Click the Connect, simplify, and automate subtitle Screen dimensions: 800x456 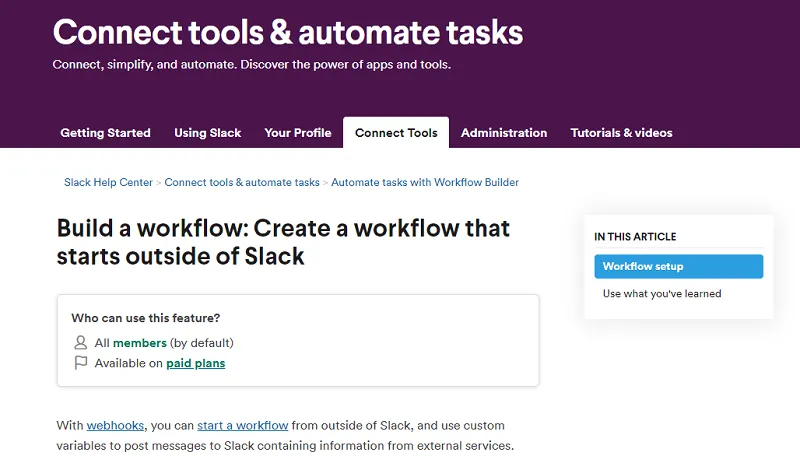[x=252, y=65]
